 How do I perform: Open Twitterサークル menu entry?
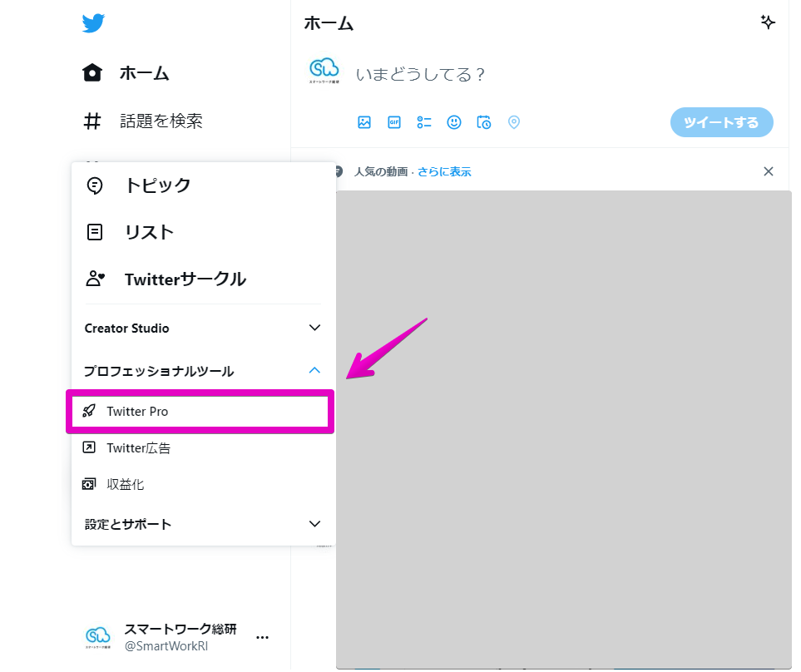click(x=203, y=279)
